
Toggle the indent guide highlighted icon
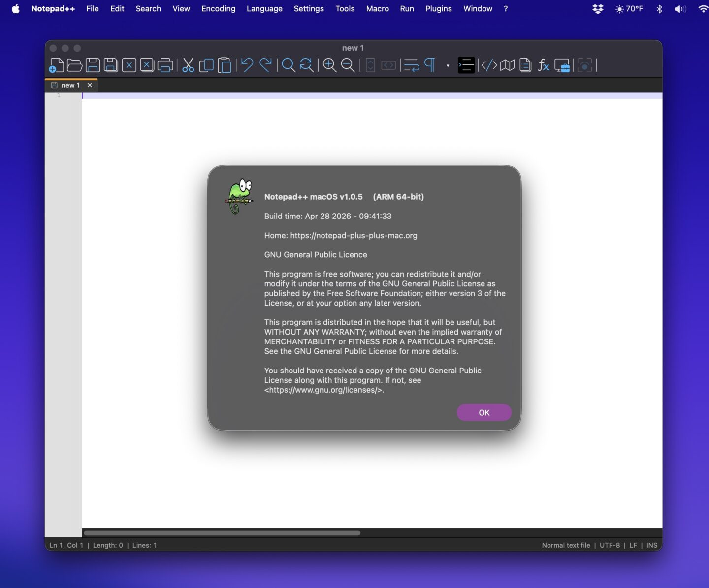466,65
